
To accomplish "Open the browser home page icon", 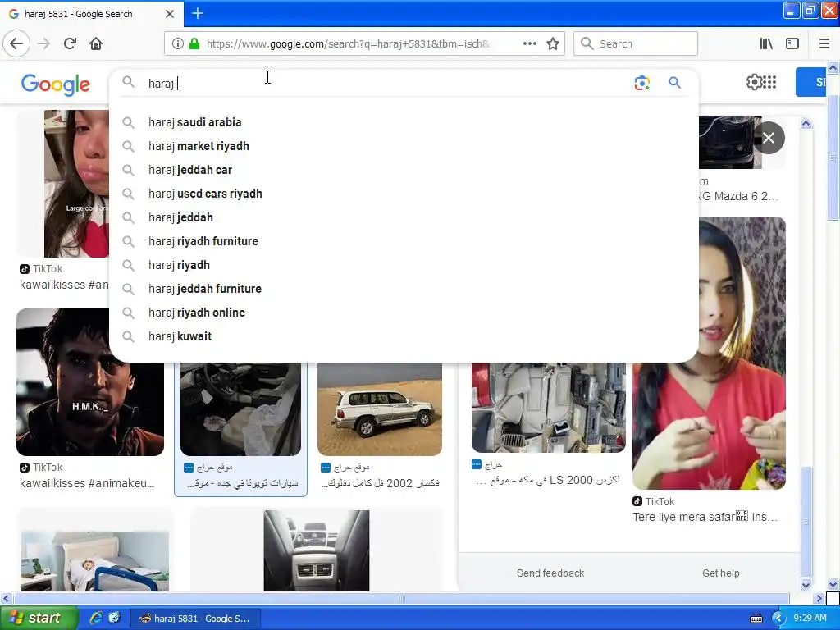I will pyautogui.click(x=96, y=43).
